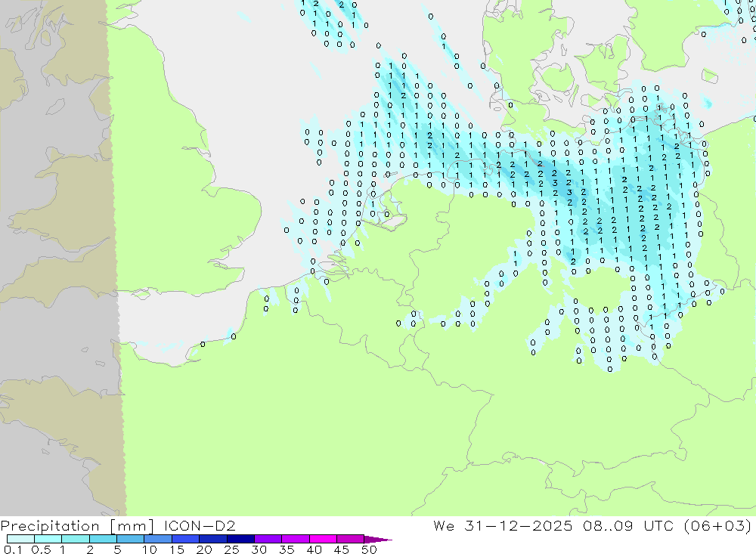The height and width of the screenshot is (554, 756).
Task: Select the 25–30 mm dark navy legend swatch
Action: coord(240,539)
